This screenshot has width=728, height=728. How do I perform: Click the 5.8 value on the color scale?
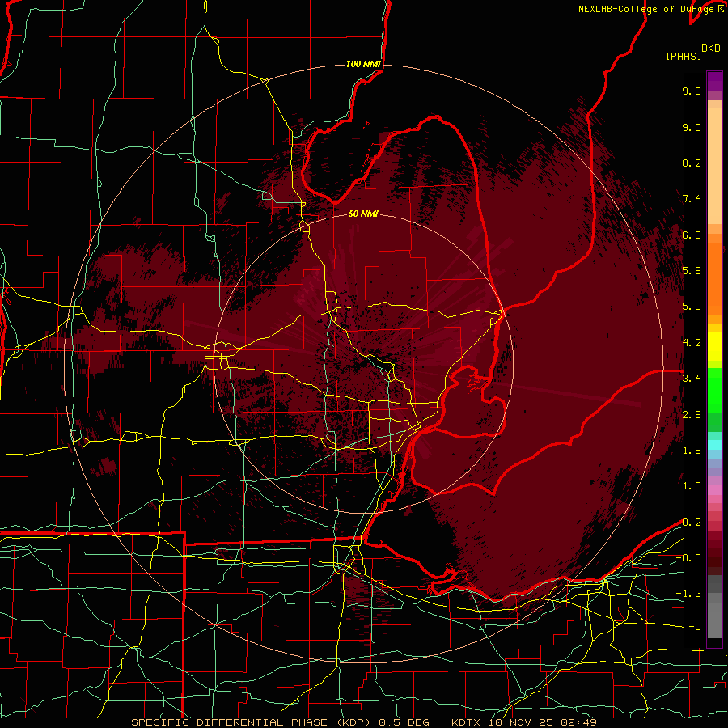click(x=692, y=271)
